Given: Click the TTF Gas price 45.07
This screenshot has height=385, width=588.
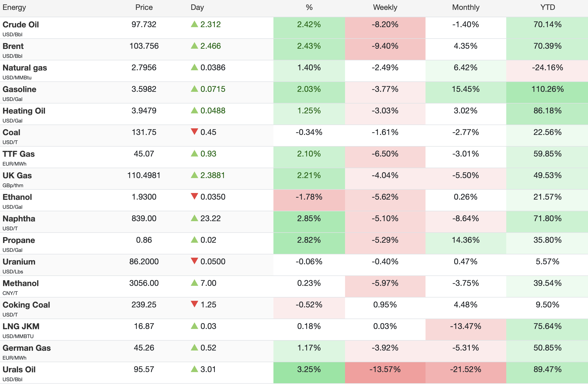Looking at the screenshot, I should click(x=144, y=154).
